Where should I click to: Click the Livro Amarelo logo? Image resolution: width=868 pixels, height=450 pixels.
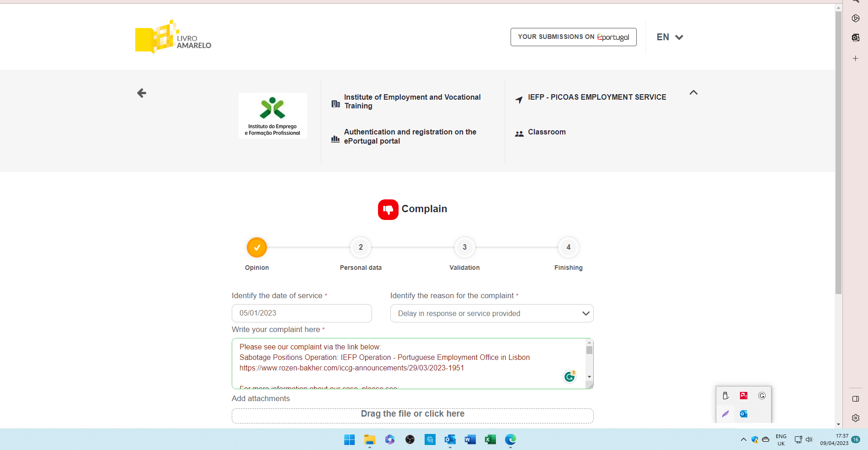[x=173, y=37]
